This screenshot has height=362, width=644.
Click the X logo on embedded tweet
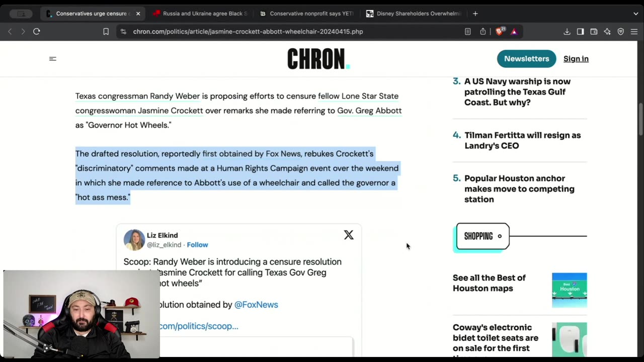pyautogui.click(x=349, y=235)
